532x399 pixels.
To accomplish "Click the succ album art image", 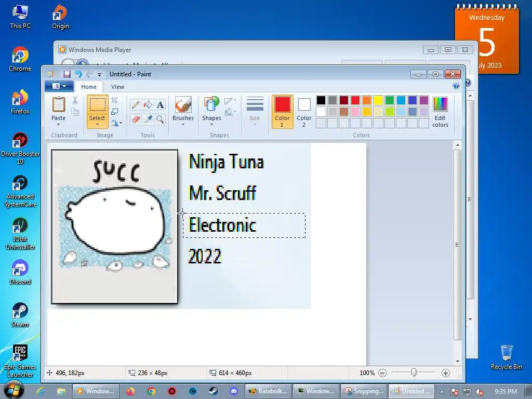I will (115, 227).
